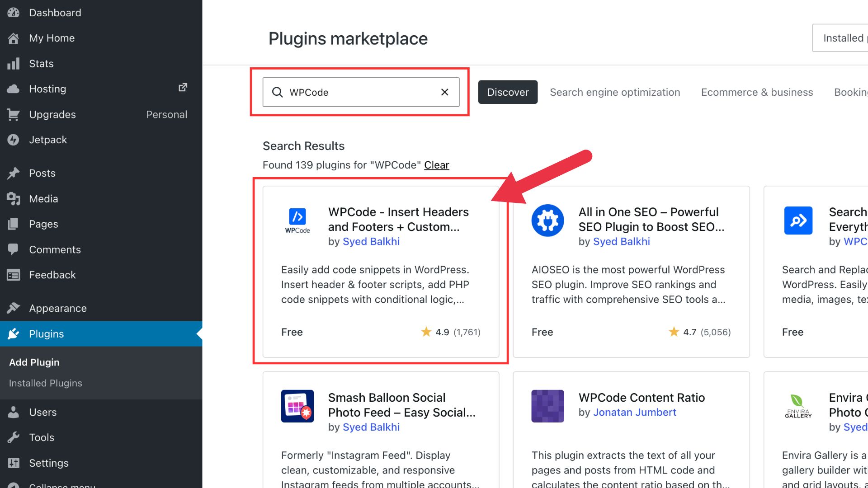The width and height of the screenshot is (868, 488).
Task: Click the Comments bubble icon
Action: click(14, 249)
